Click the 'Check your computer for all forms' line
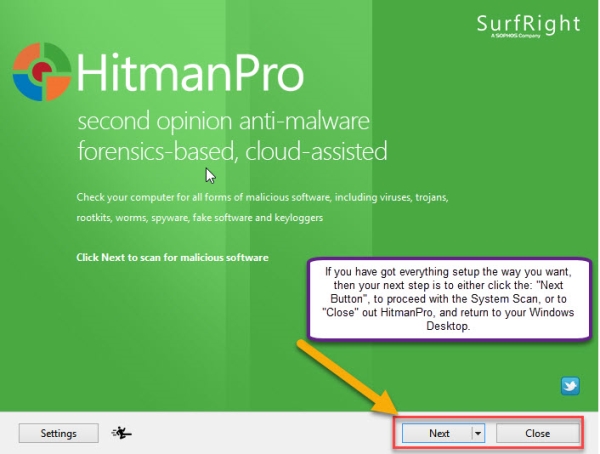 pos(262,198)
